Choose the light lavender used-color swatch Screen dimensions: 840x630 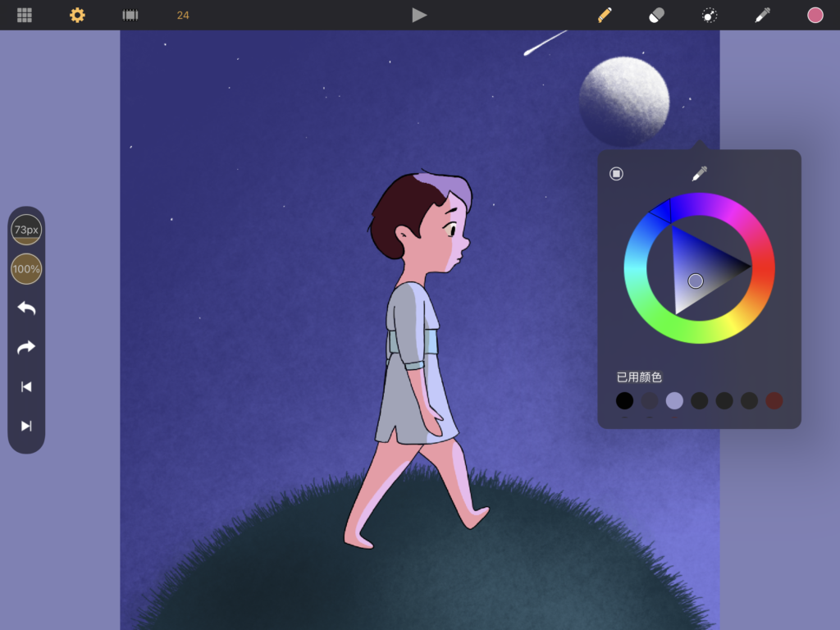tap(674, 400)
